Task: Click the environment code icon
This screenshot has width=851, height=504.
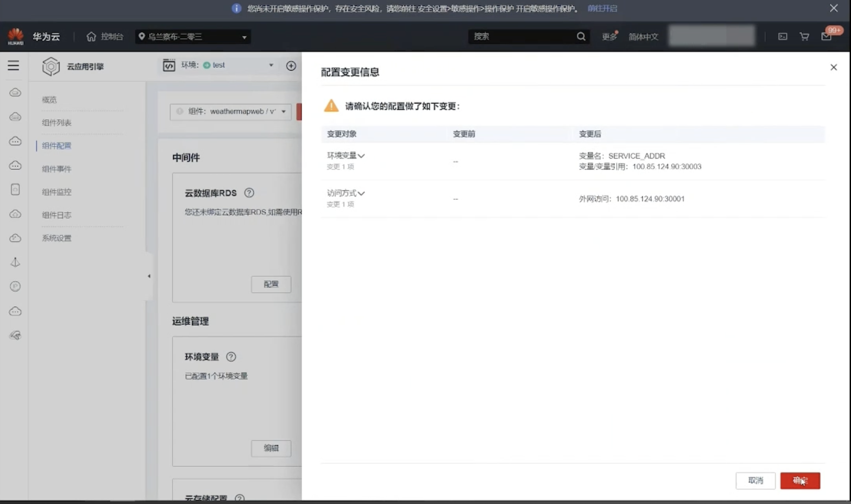Action: [169, 65]
